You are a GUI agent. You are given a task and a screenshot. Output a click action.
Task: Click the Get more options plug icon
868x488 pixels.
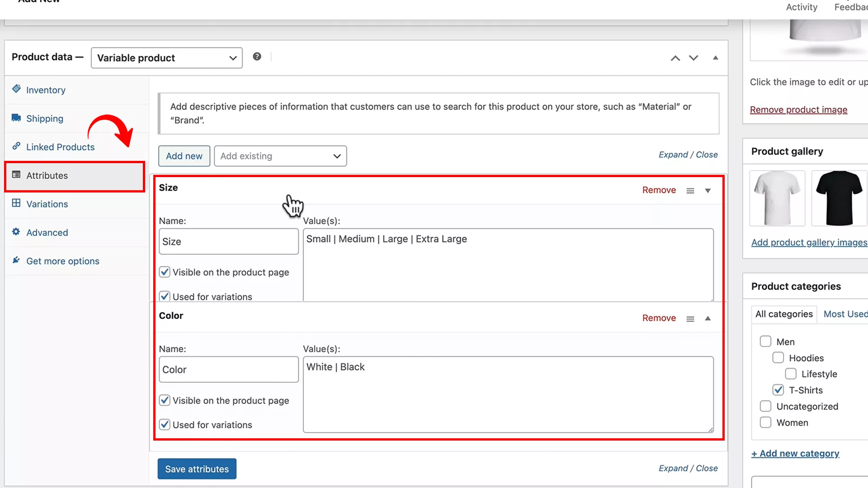coord(16,261)
